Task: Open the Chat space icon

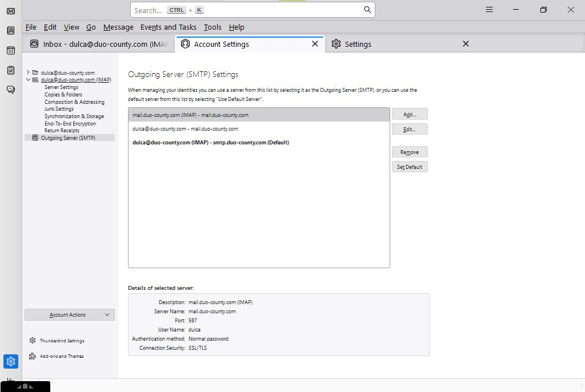Action: pos(10,90)
